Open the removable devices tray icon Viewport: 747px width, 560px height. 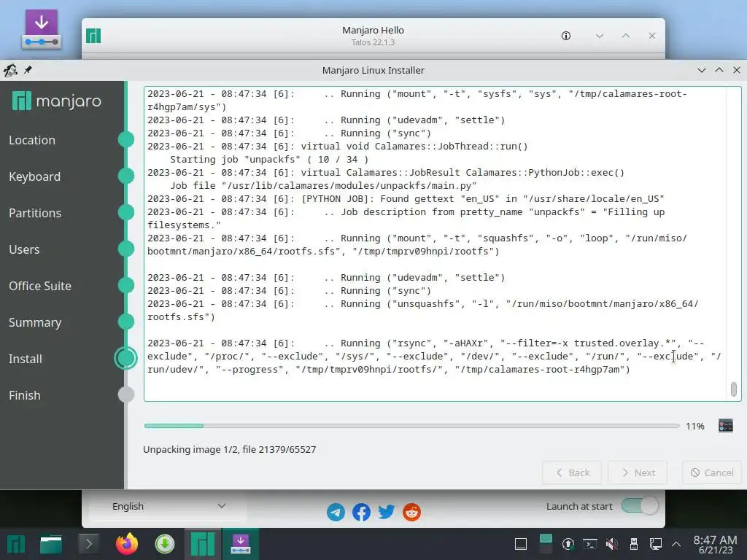[x=634, y=544]
